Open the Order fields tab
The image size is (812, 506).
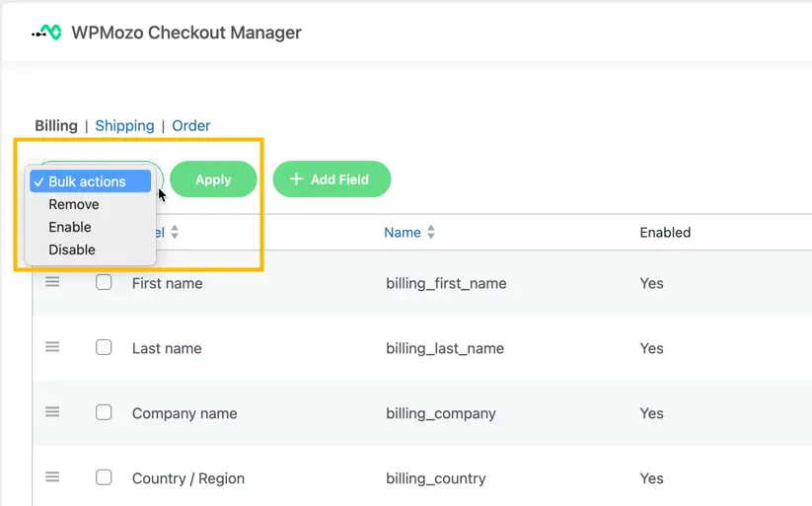191,125
